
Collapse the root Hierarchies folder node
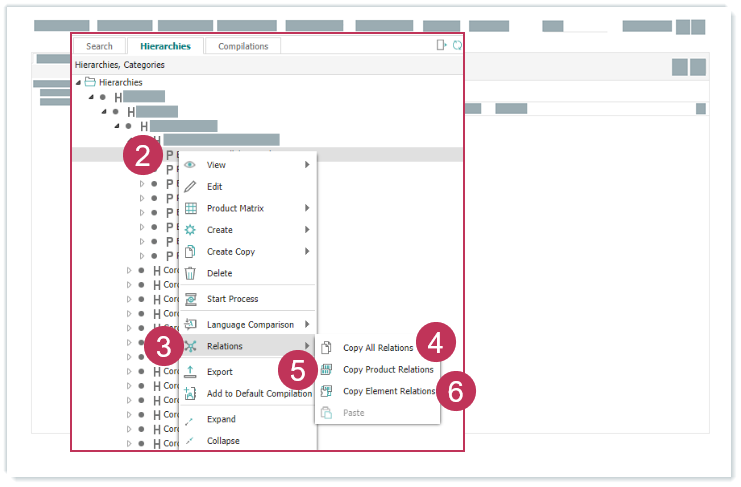pyautogui.click(x=79, y=83)
